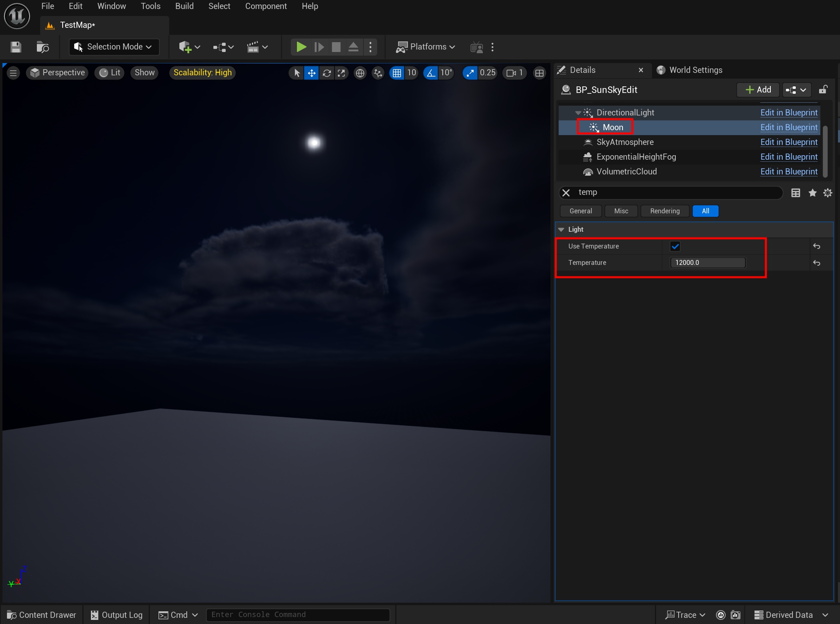Open the Selection Mode dropdown
The image size is (840, 624).
[x=114, y=47]
